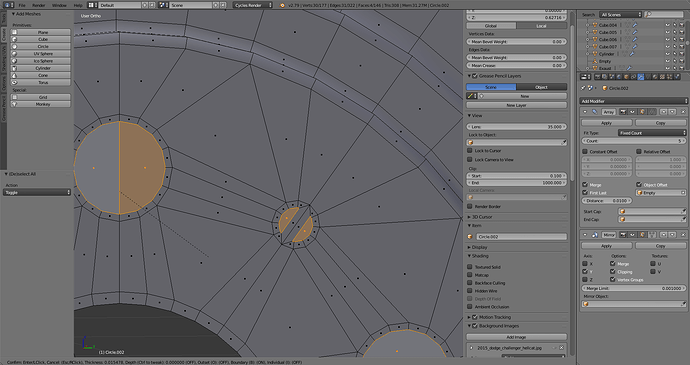The height and width of the screenshot is (365, 690).
Task: Click wrench modifier icon beside Cube.004
Action: coord(635,25)
